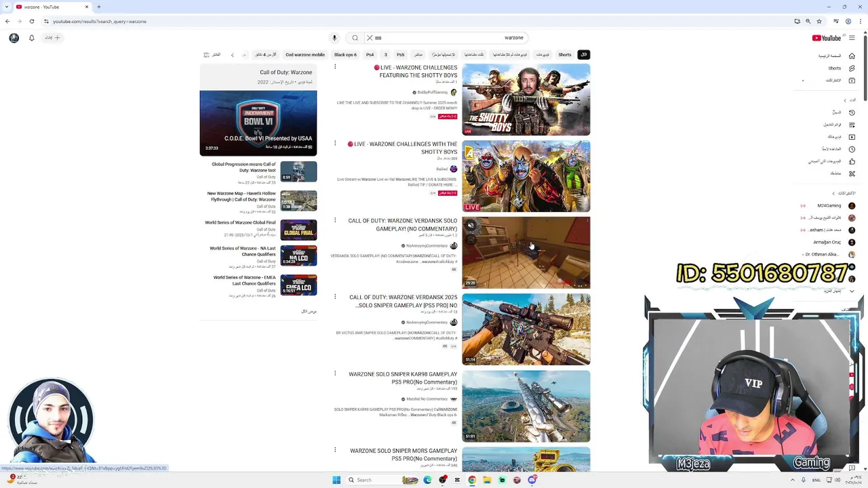Click the YouTube logo
868x488 pixels.
(826, 38)
